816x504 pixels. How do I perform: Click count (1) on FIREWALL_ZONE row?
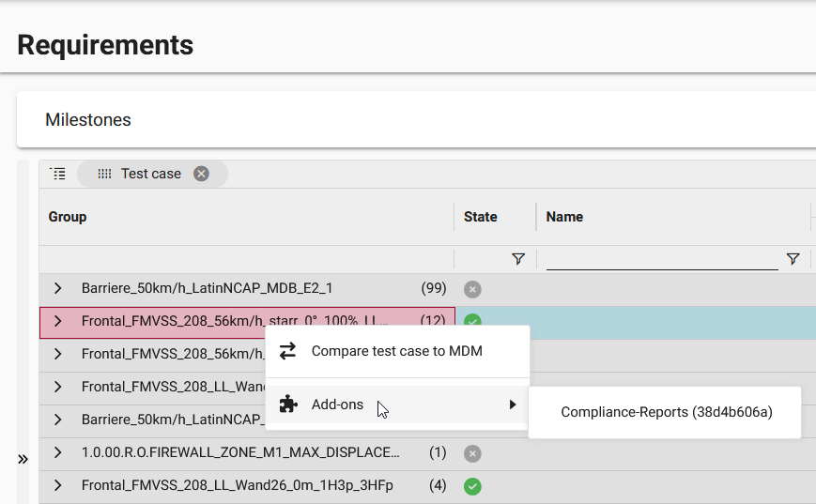438,452
